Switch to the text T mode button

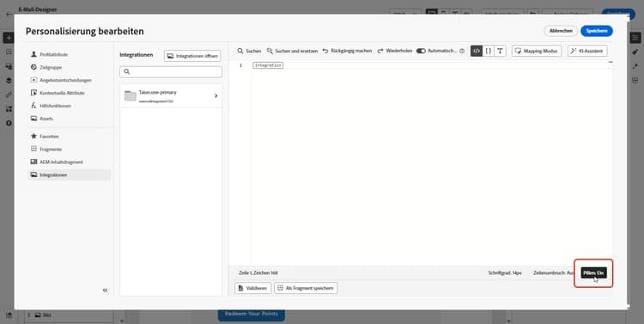tap(500, 51)
